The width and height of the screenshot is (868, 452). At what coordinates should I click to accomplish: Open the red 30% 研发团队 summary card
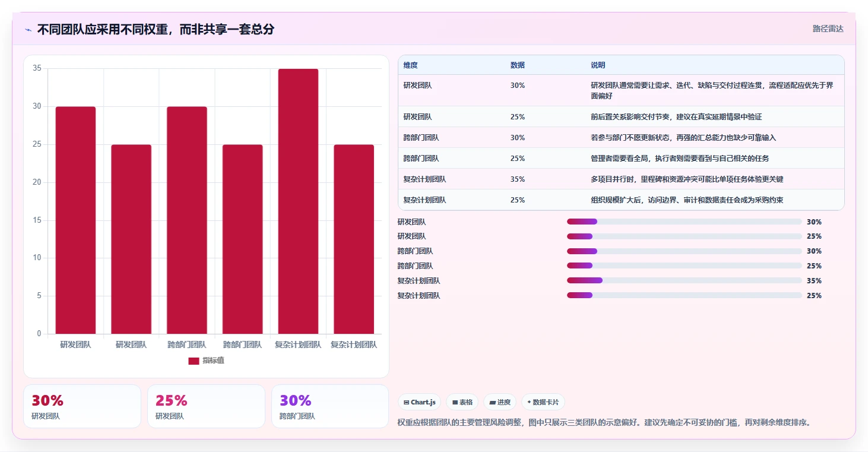click(83, 406)
